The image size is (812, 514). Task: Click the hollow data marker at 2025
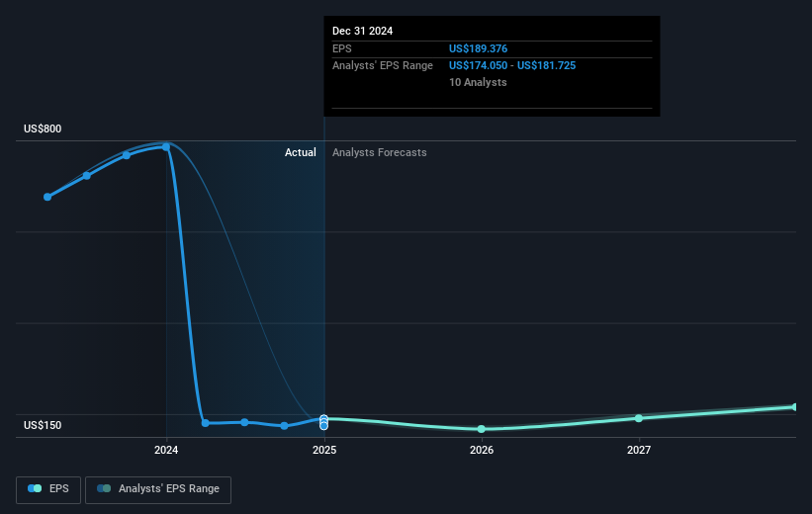[x=323, y=422]
